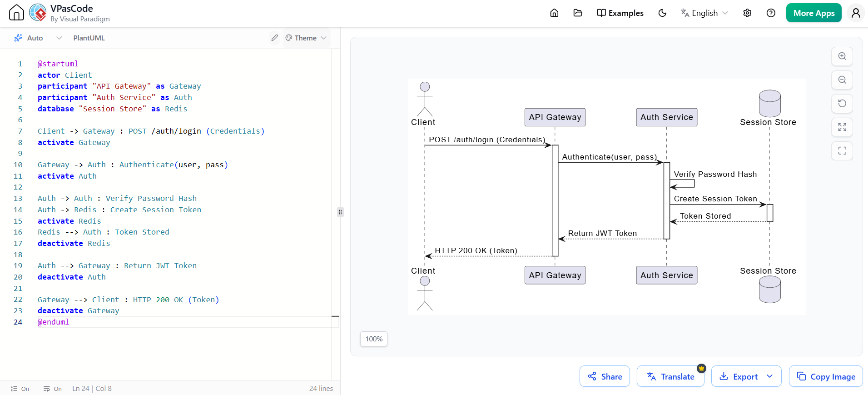Open the user account profile icon
Viewport: 868px width, 395px height.
[x=856, y=13]
